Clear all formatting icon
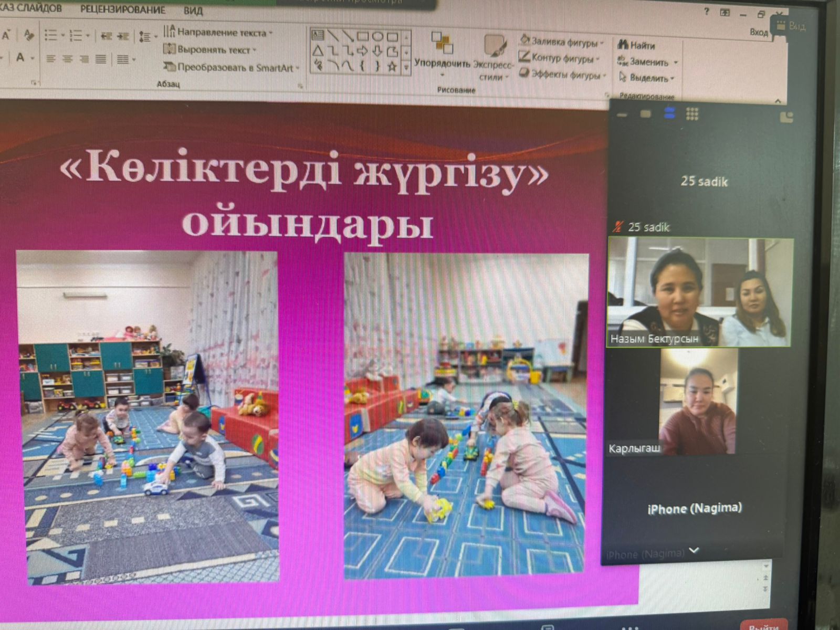Image resolution: width=840 pixels, height=630 pixels. [29, 35]
